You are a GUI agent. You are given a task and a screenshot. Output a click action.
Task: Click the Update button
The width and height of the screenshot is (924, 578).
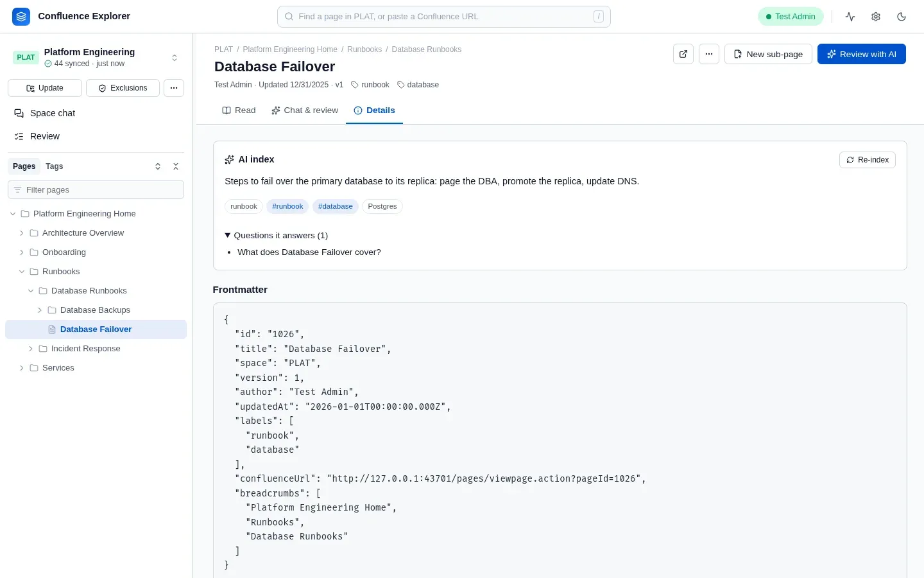point(45,88)
